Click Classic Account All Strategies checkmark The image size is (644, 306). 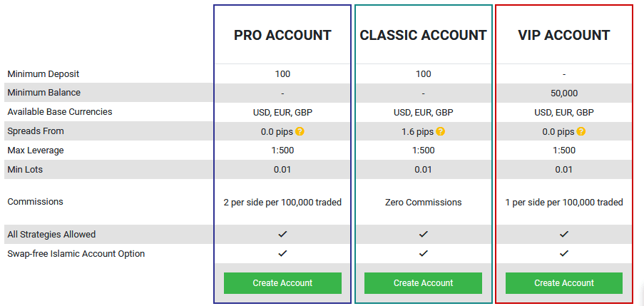tap(424, 234)
